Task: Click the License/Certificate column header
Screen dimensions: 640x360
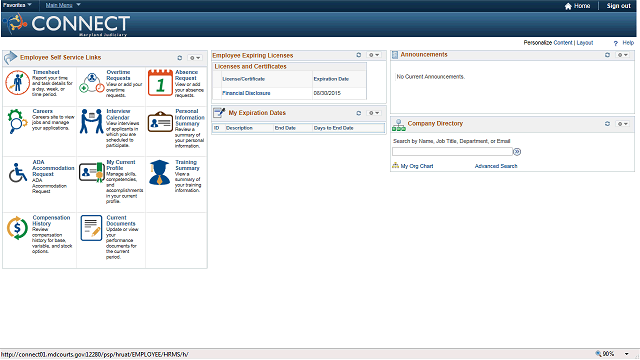Action: [244, 79]
